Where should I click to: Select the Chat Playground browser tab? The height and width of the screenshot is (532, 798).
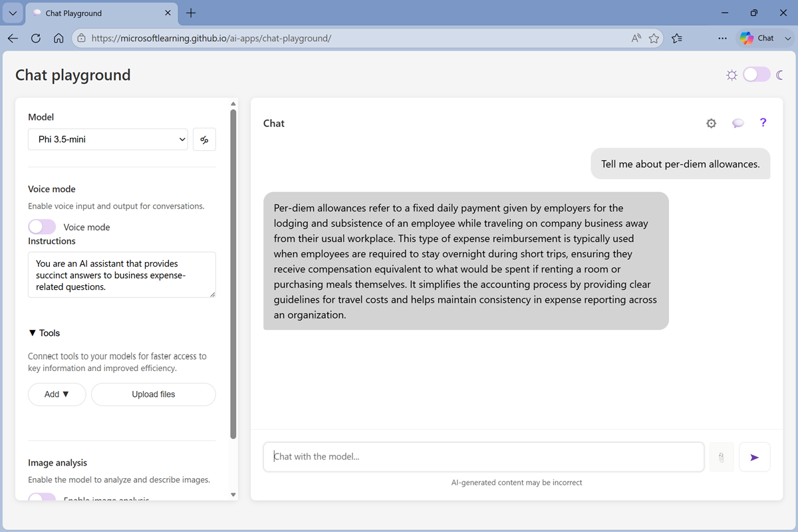tap(101, 13)
